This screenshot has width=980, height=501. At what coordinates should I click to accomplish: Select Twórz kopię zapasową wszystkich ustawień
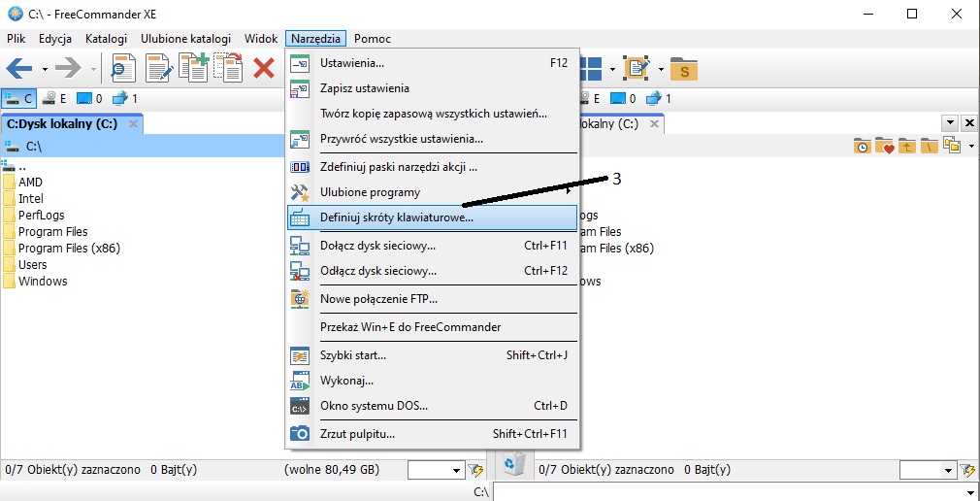pos(432,114)
